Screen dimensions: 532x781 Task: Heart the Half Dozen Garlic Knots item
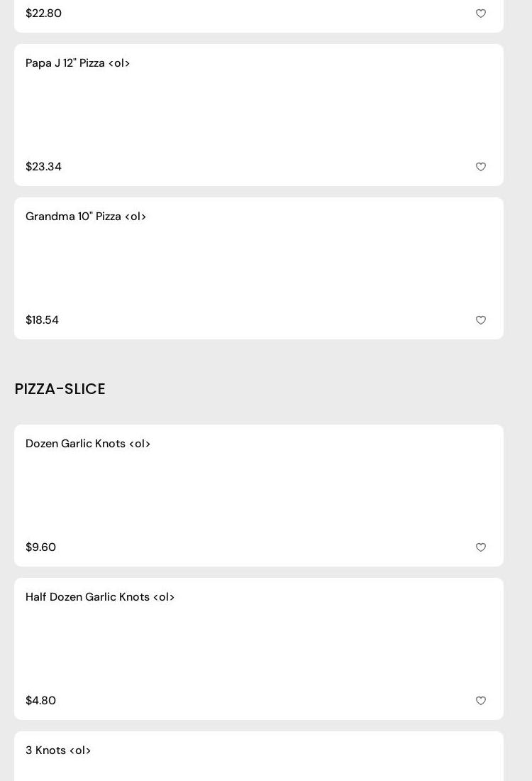pos(481,701)
